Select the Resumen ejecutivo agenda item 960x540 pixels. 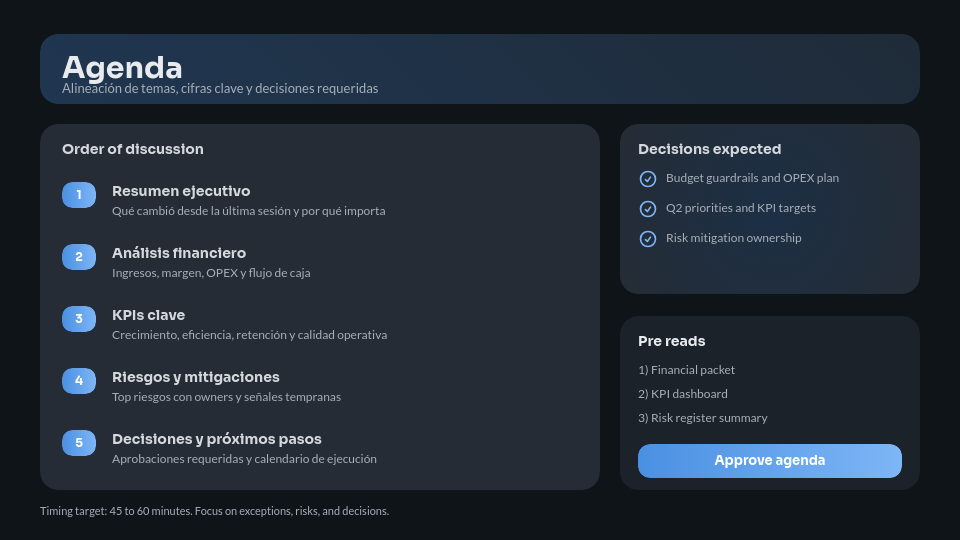(x=181, y=191)
